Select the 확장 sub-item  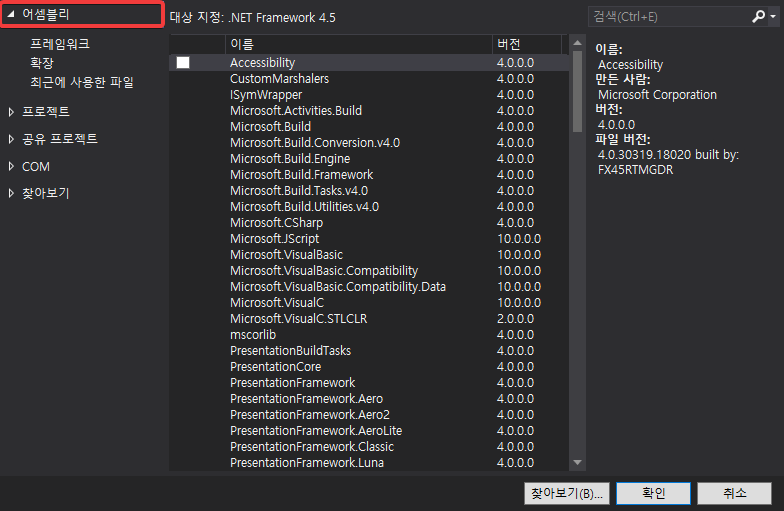coord(42,63)
